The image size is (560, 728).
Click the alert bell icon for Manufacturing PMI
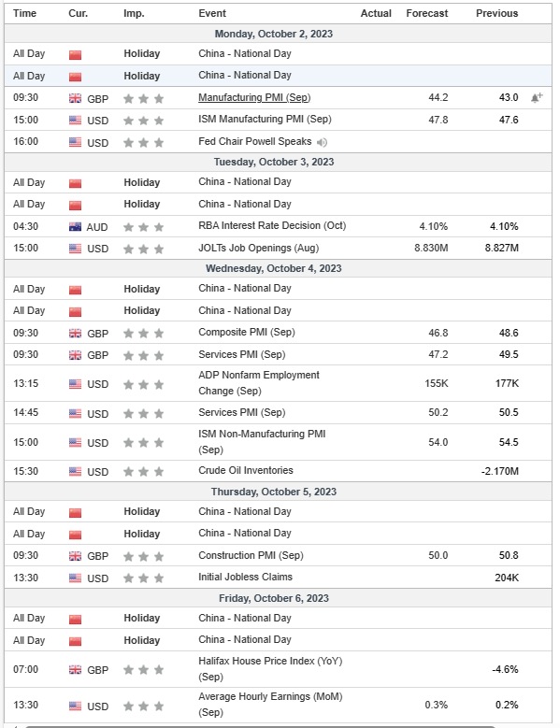point(537,97)
